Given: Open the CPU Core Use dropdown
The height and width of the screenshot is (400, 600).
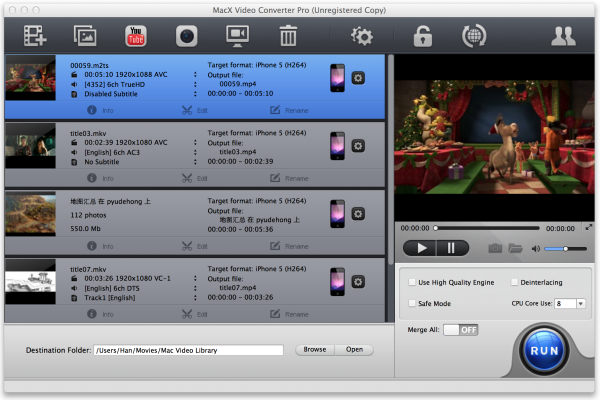Looking at the screenshot, I should click(x=581, y=304).
